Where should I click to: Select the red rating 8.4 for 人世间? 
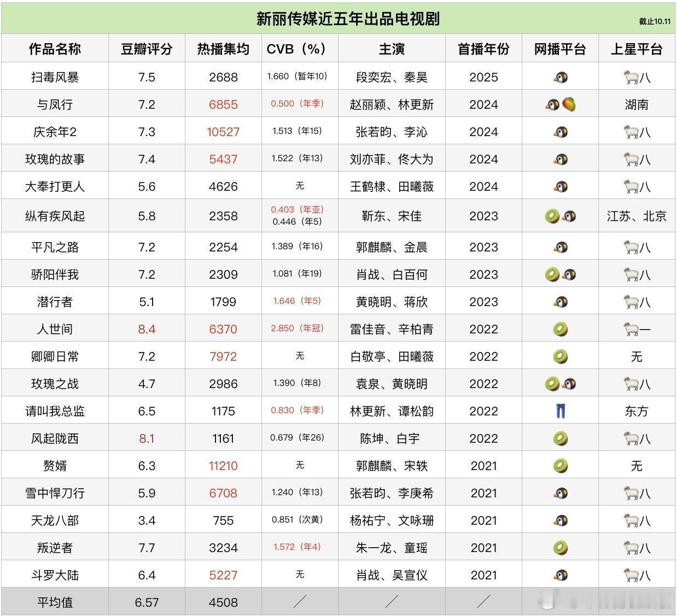click(x=145, y=328)
